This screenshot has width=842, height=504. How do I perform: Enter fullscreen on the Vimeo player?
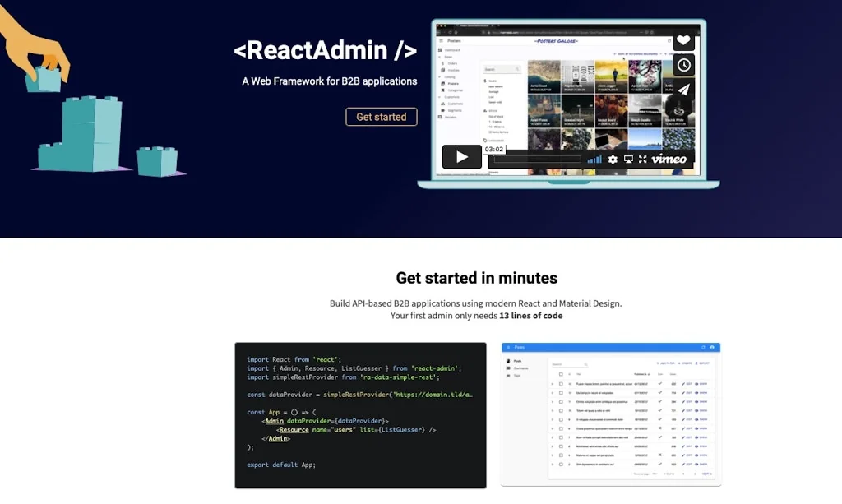pyautogui.click(x=643, y=159)
